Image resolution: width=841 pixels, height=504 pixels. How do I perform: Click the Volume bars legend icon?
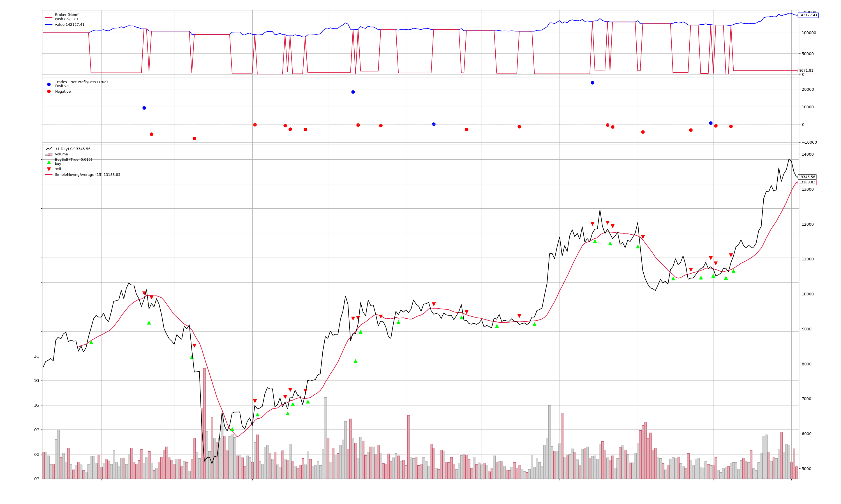coord(48,154)
